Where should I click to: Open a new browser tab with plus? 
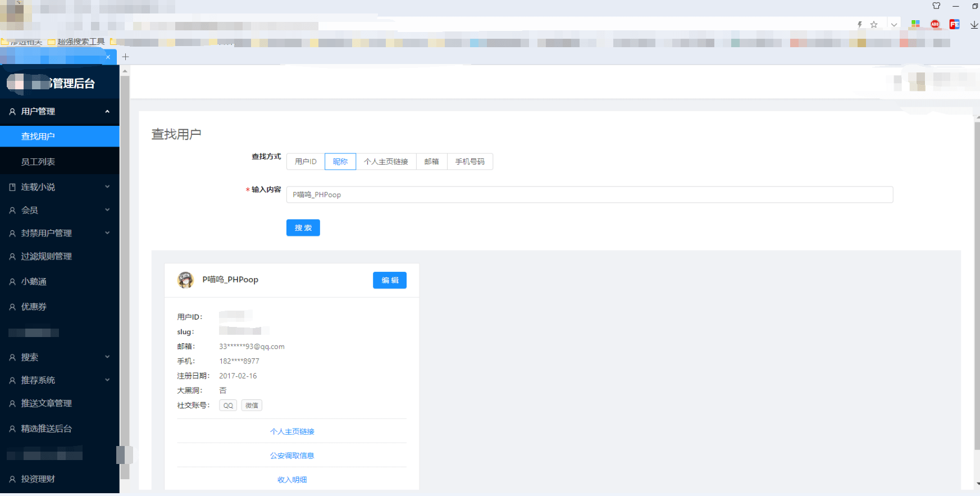(x=125, y=57)
